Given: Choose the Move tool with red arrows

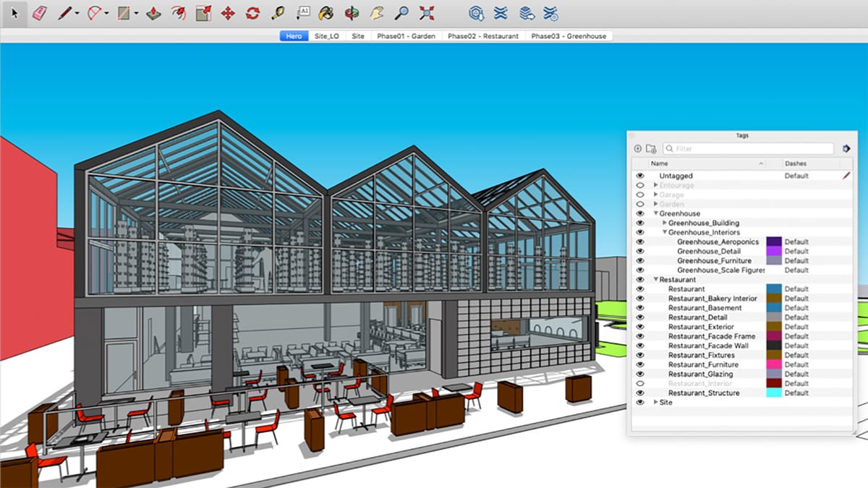Looking at the screenshot, I should (227, 13).
